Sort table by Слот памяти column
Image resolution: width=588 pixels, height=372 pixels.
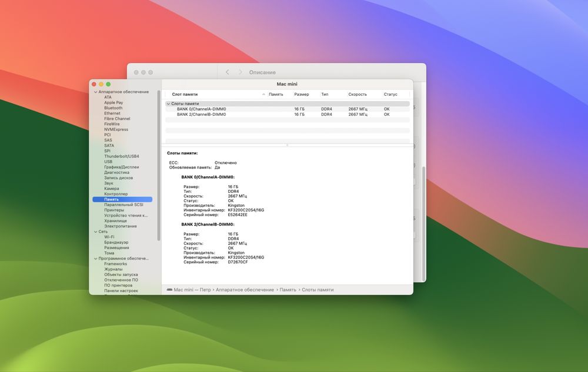pyautogui.click(x=185, y=95)
